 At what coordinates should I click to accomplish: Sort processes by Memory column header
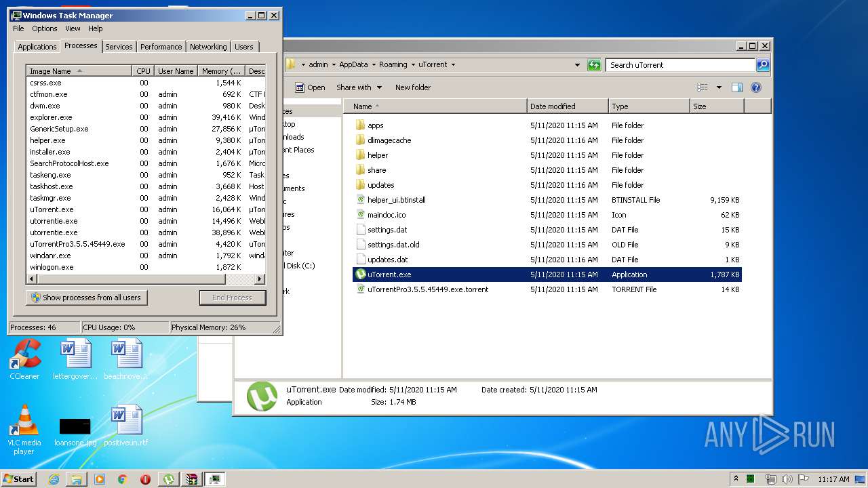pyautogui.click(x=222, y=71)
